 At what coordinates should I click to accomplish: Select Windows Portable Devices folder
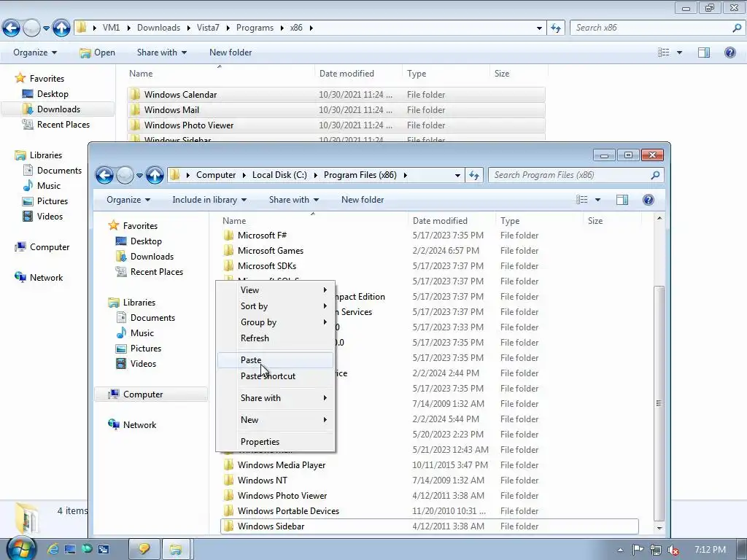point(288,510)
